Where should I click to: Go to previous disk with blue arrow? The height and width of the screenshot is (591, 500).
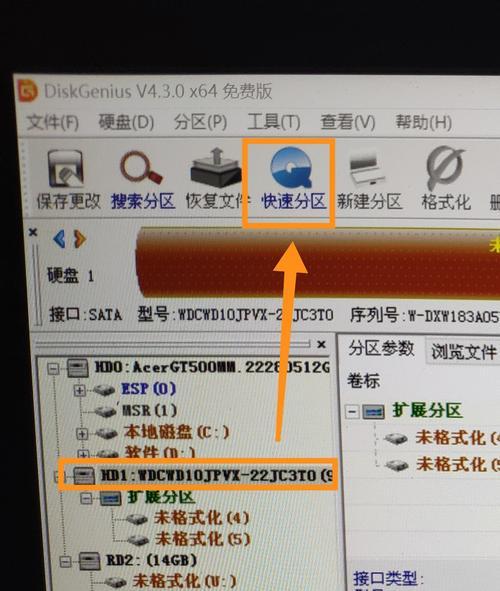pos(60,239)
